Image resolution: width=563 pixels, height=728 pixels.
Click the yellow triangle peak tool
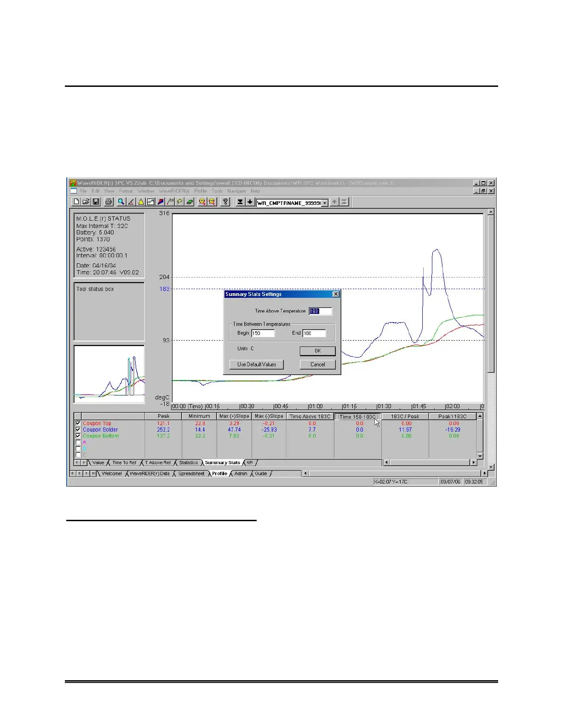(141, 202)
